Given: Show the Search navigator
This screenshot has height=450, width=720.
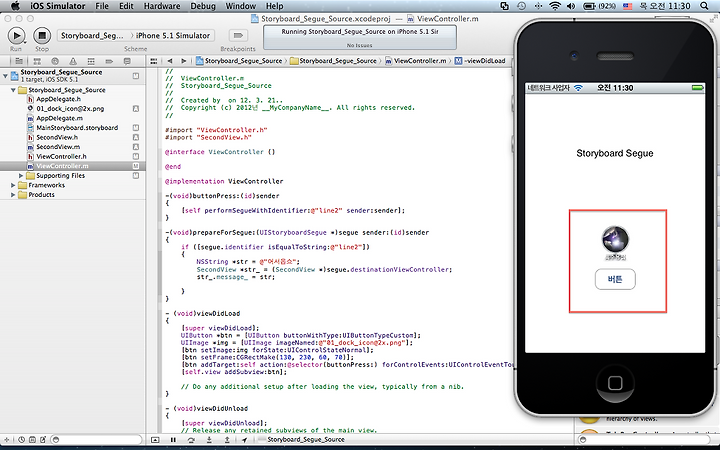Looking at the screenshot, I should (55, 61).
